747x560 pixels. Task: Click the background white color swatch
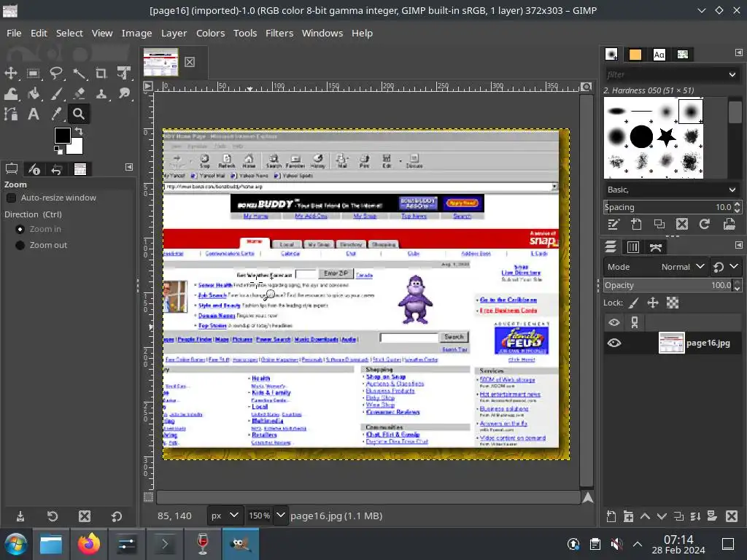tap(77, 147)
